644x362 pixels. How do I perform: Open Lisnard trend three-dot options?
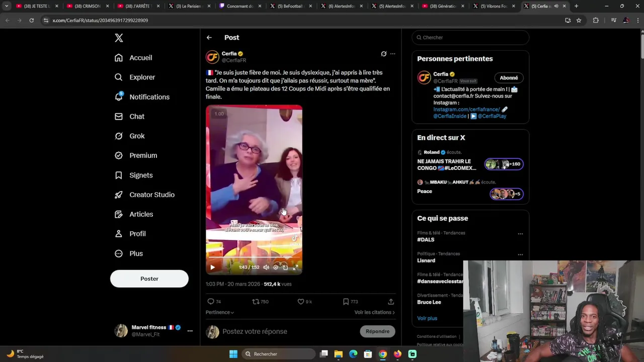(x=520, y=254)
